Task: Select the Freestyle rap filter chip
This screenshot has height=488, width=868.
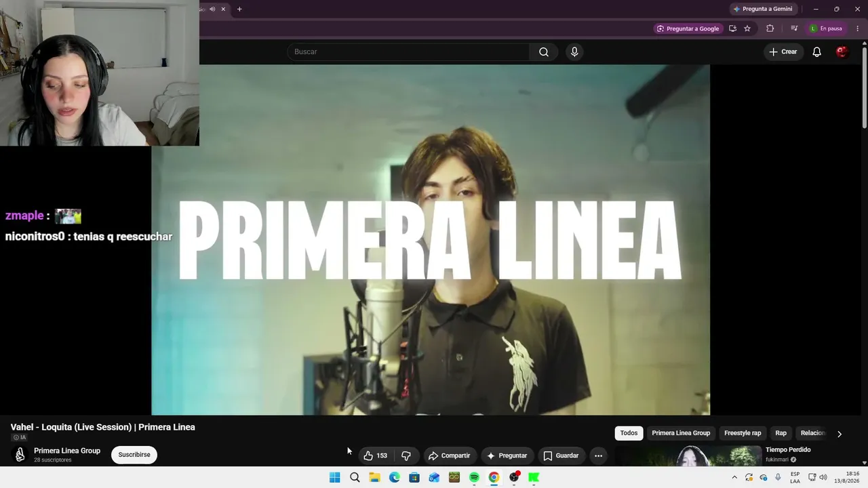Action: pos(743,433)
